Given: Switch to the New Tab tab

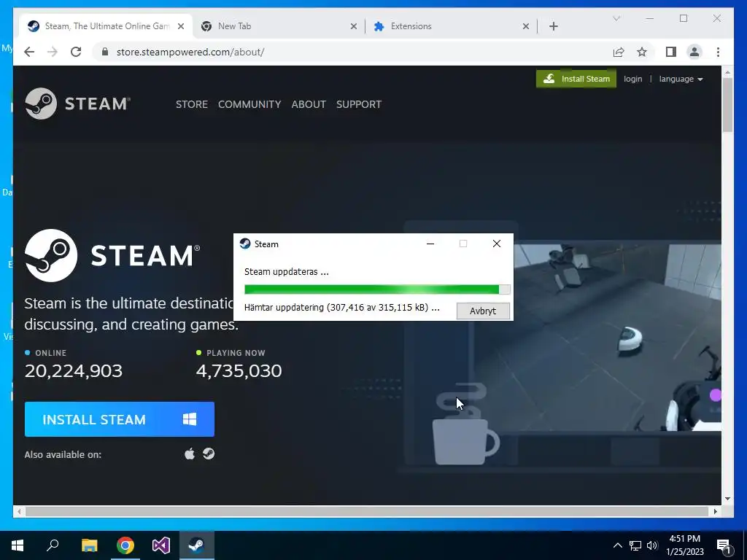Looking at the screenshot, I should [279, 26].
